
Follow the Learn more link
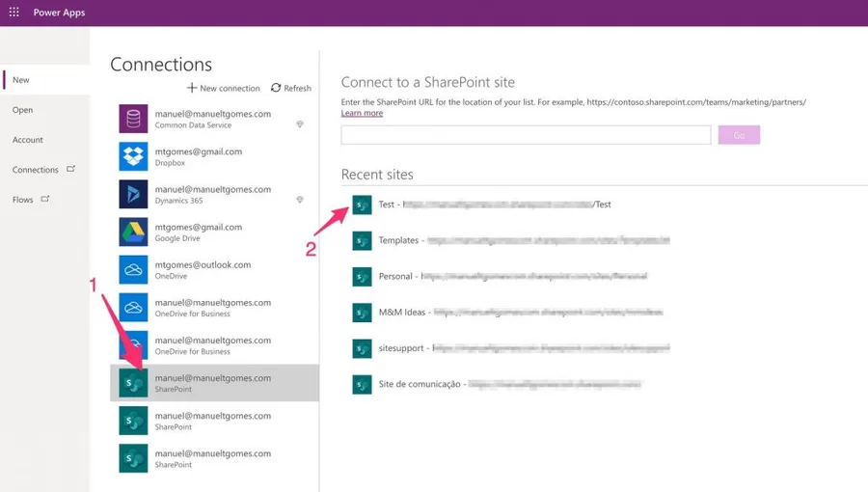point(362,113)
